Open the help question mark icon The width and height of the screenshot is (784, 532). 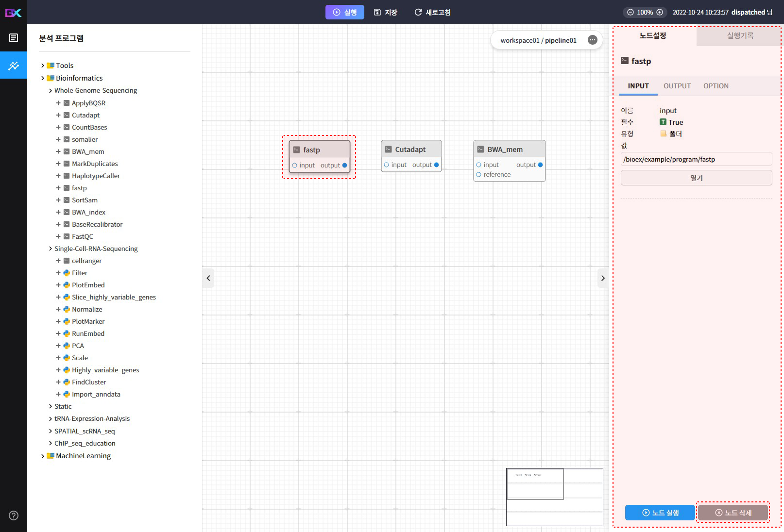[14, 515]
